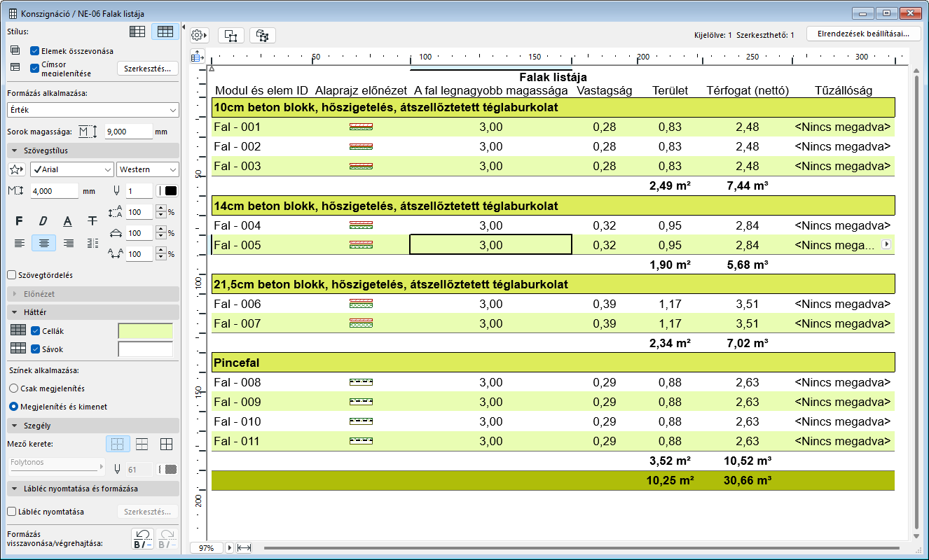
Task: Select Csak megjelenítés radio button
Action: (x=13, y=388)
